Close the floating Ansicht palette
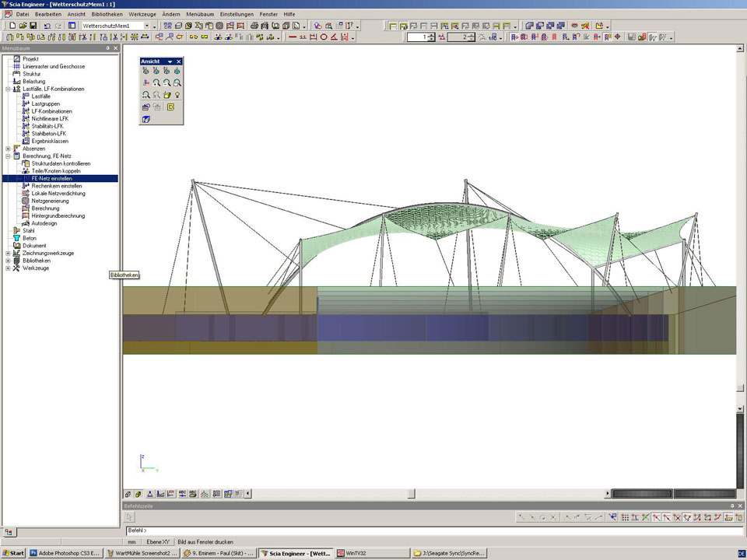 pos(179,61)
